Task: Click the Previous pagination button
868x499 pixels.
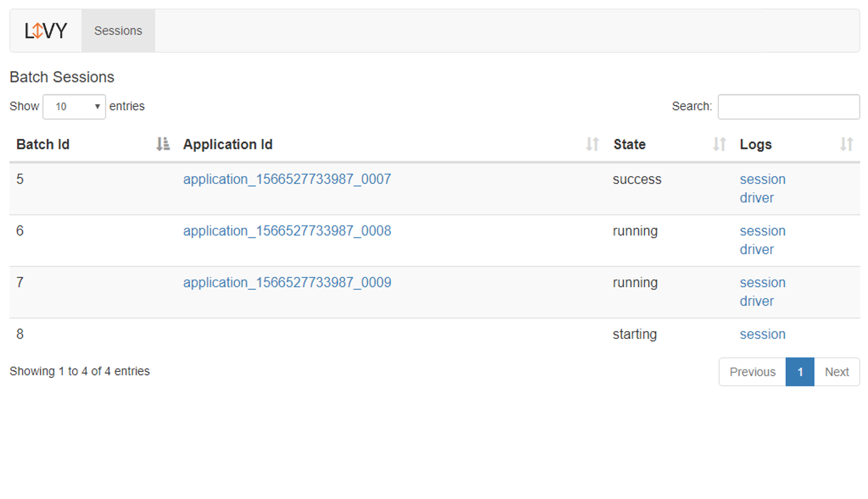Action: pos(752,372)
